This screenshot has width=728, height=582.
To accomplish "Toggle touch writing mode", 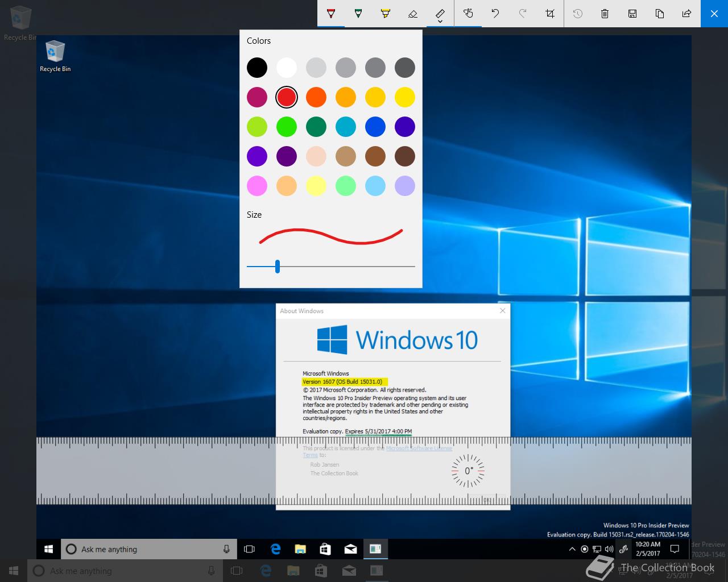I will coord(468,14).
